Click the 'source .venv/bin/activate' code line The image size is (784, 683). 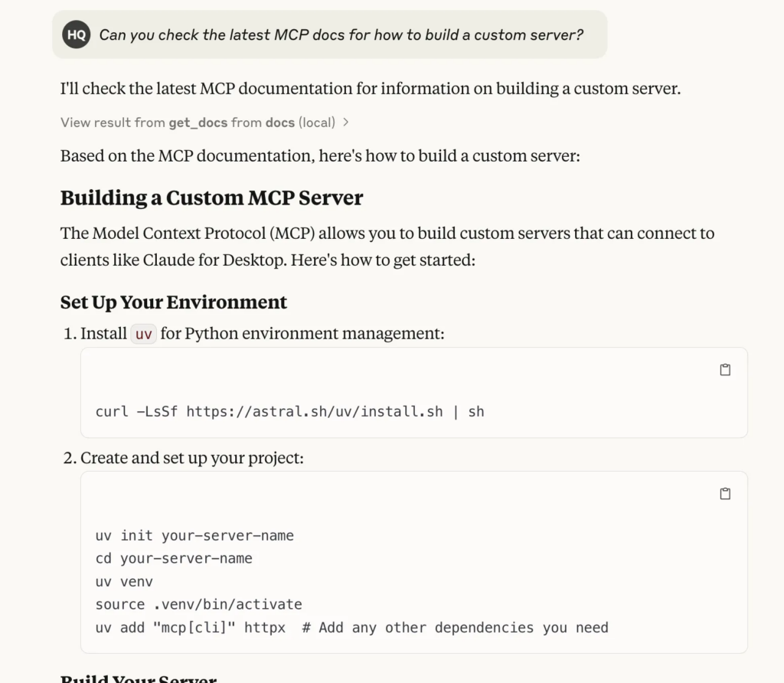(198, 604)
